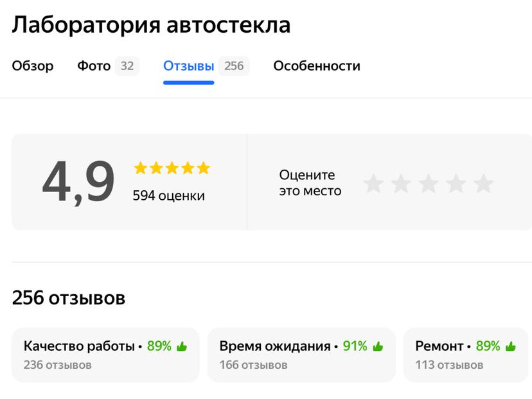Click the Лаборатория автостекла title
Viewport: 532px width, 399px height.
tap(152, 24)
